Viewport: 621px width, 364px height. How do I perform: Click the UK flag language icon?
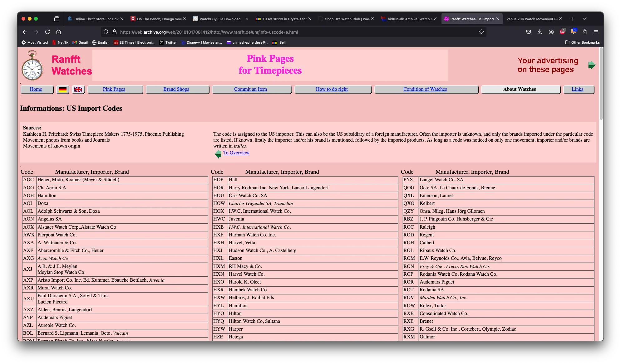78,90
